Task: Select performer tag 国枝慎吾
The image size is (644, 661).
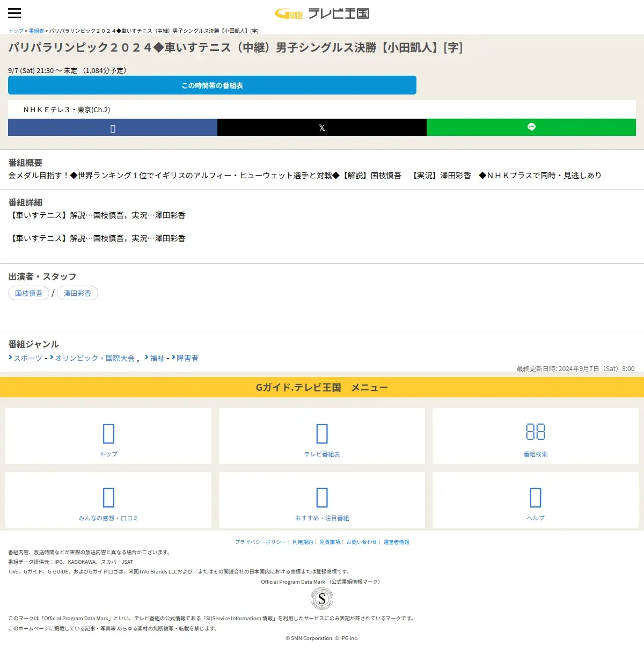Action: pyautogui.click(x=28, y=293)
